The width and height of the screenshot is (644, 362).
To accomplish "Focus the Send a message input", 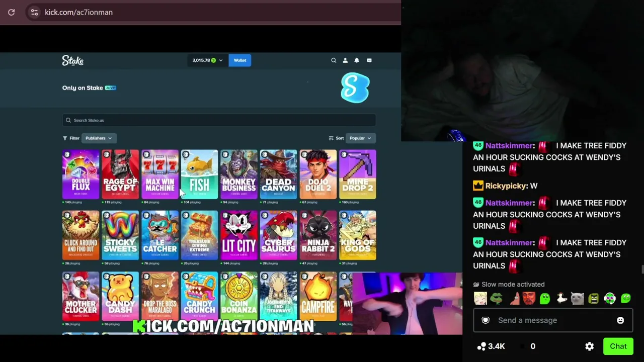I will (x=553, y=320).
